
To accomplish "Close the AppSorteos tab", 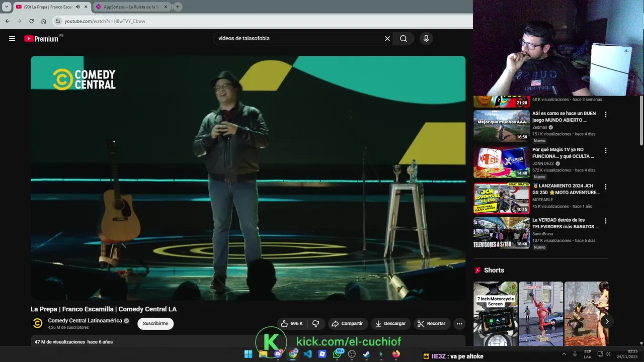I will coord(166,7).
